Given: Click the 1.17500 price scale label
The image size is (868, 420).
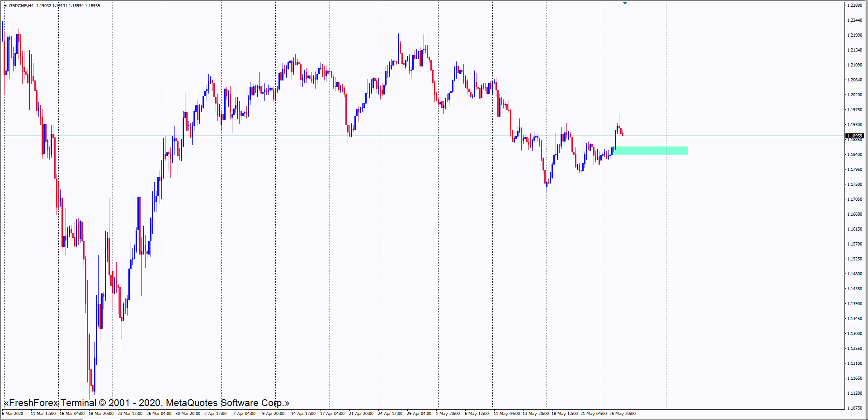Looking at the screenshot, I should pos(854,184).
